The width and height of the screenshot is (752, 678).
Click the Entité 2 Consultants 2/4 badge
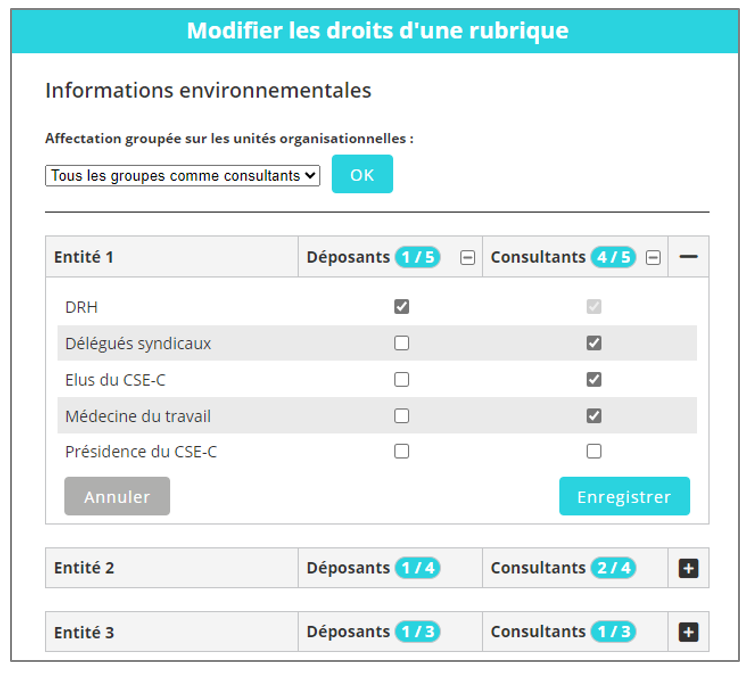[x=613, y=568]
